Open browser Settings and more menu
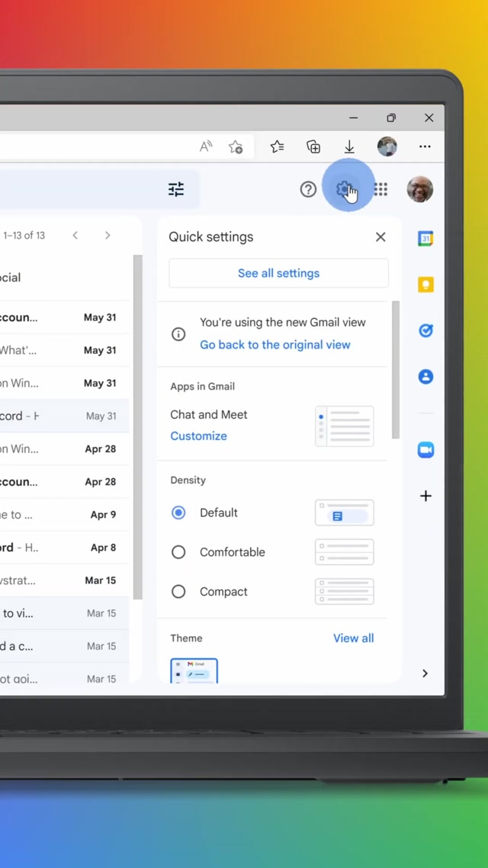488x868 pixels. click(425, 146)
